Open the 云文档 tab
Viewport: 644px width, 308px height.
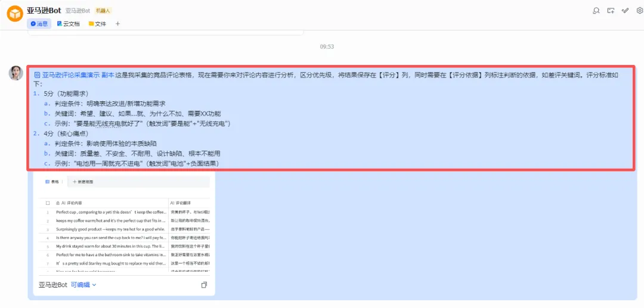(69, 24)
